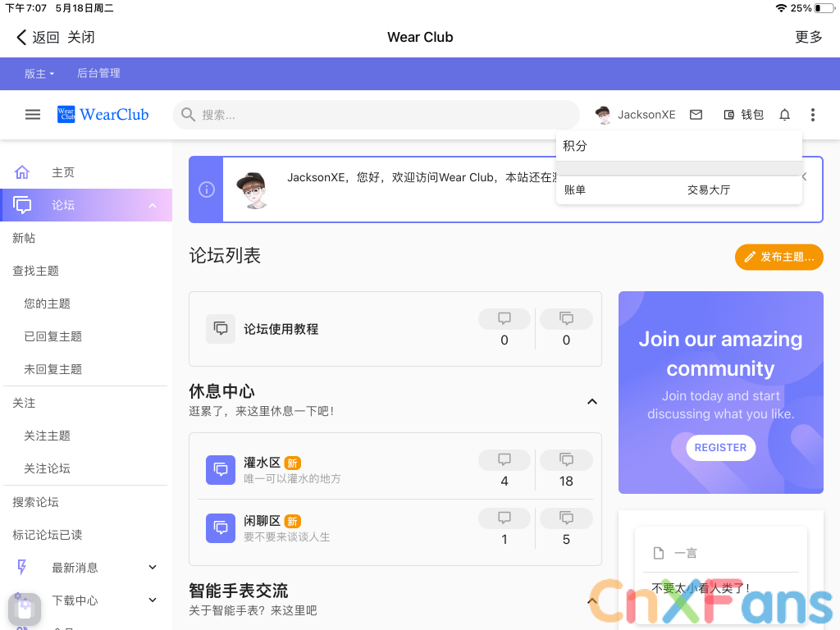This screenshot has width=840, height=630.
Task: Collapse the 休息中心 category
Action: 591,401
